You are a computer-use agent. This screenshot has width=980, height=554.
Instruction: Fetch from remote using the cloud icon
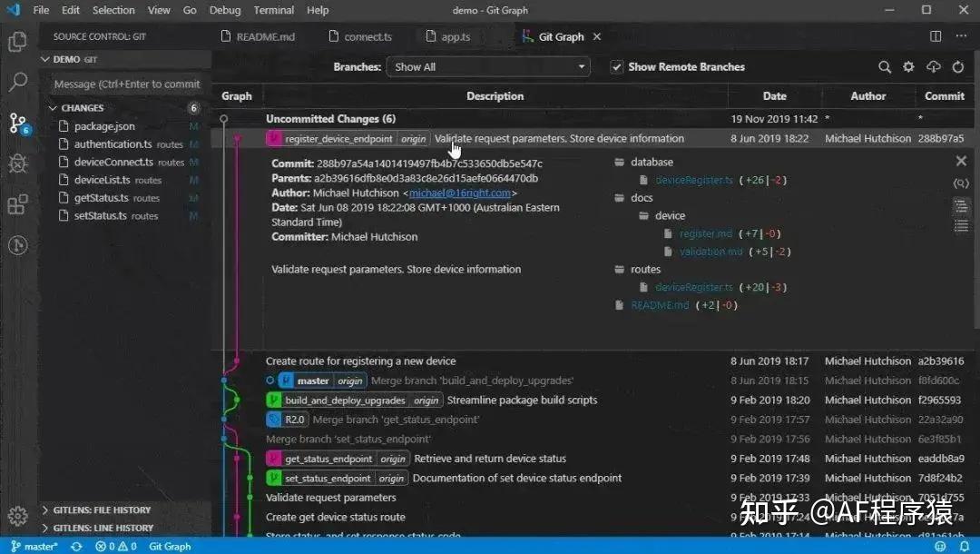(x=934, y=66)
